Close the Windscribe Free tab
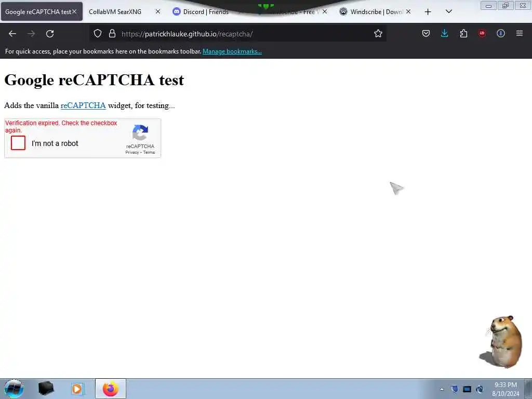Screen dimensions: 532x399 [325, 11]
